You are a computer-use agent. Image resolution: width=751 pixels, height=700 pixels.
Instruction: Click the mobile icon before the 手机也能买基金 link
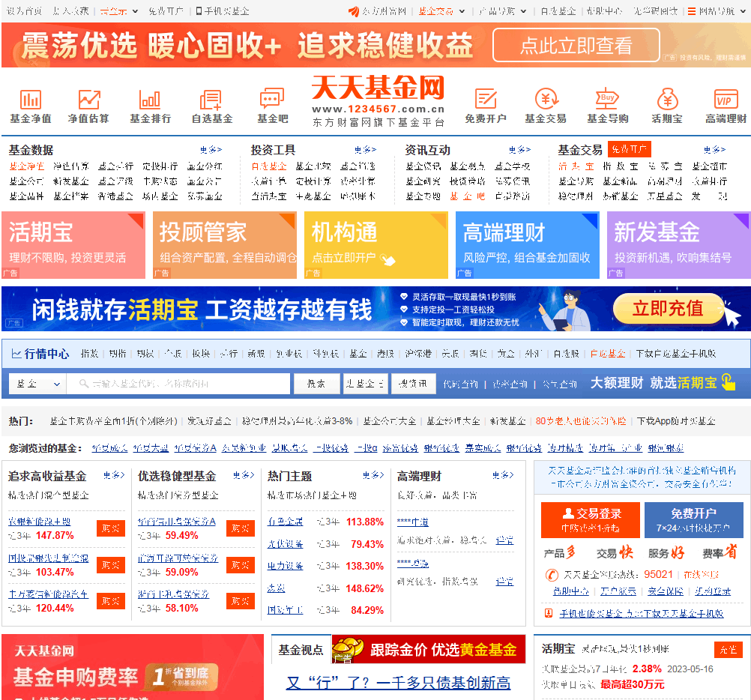tap(549, 613)
